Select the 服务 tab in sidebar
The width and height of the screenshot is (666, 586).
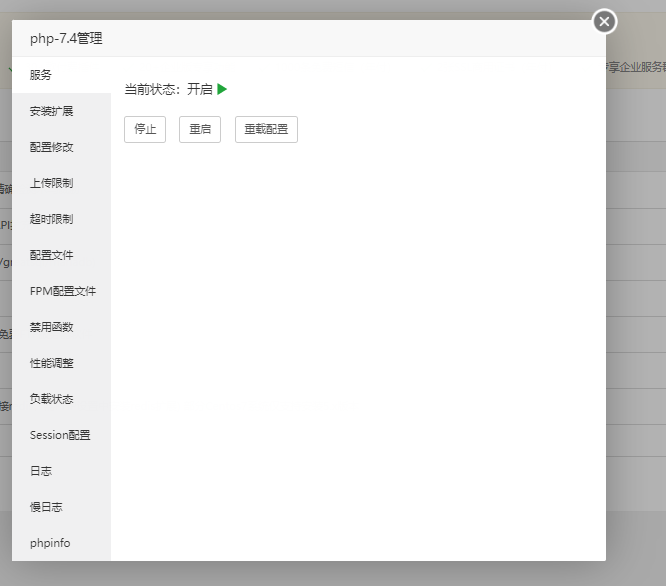41,75
